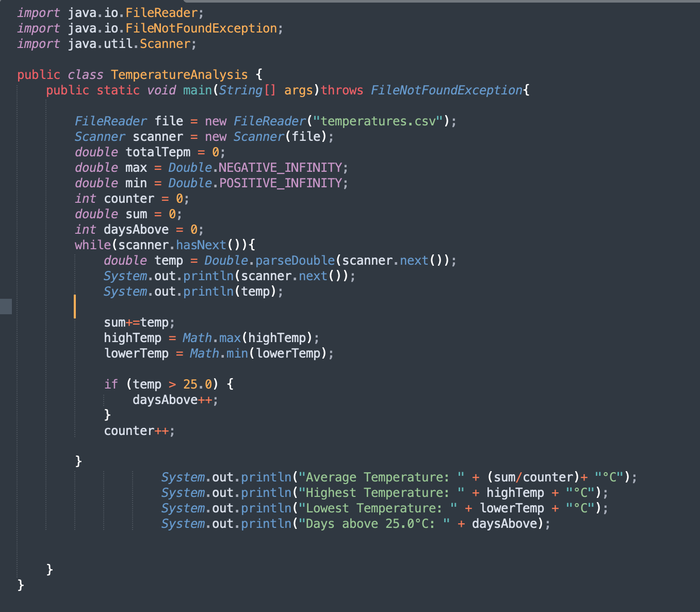
Task: Click the "Average Temperature: " string
Action: tap(382, 477)
